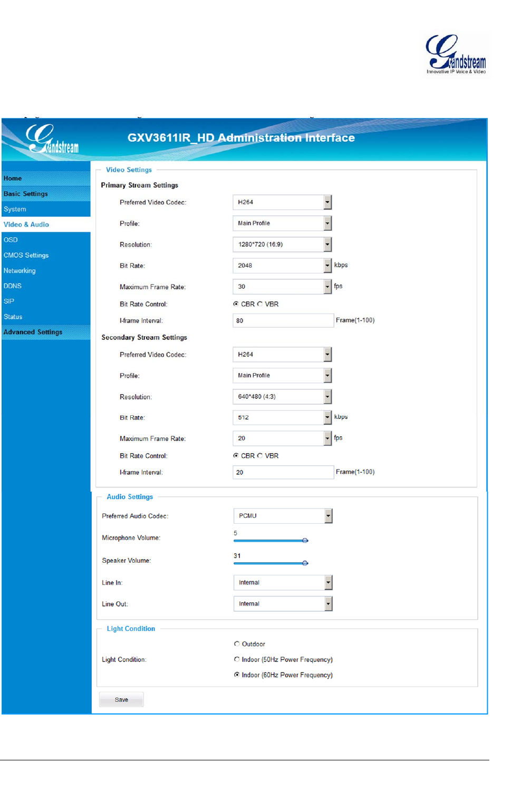Select Video & Audio in the sidebar
The width and height of the screenshot is (531, 812).
46,224
